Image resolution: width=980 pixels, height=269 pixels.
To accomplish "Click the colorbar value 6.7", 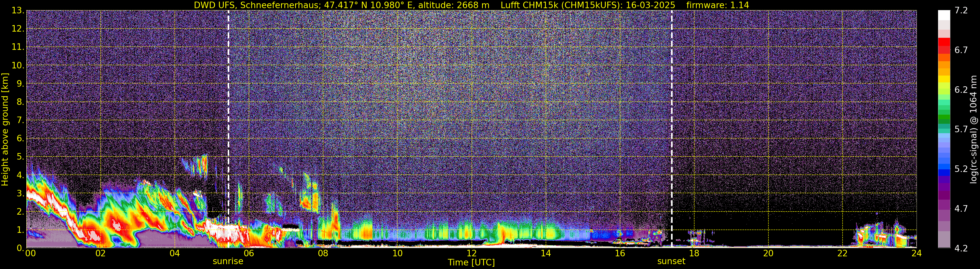I will [961, 50].
